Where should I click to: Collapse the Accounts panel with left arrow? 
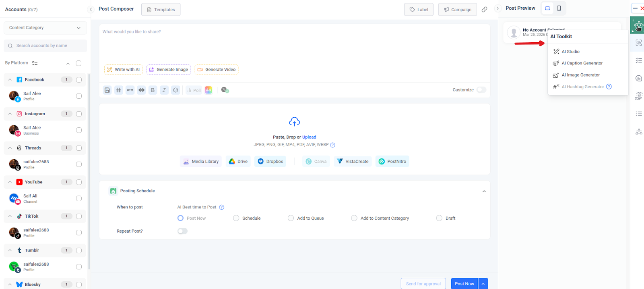[91, 9]
